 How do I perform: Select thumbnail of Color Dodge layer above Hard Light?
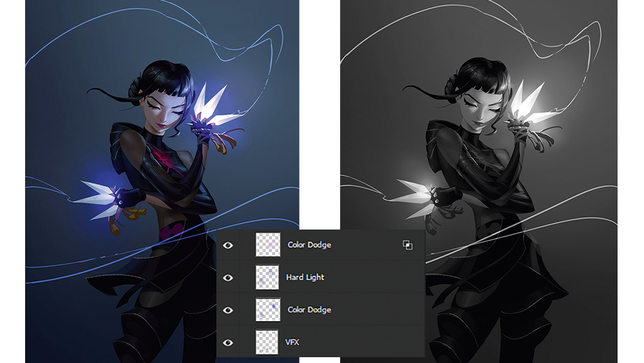(x=268, y=244)
